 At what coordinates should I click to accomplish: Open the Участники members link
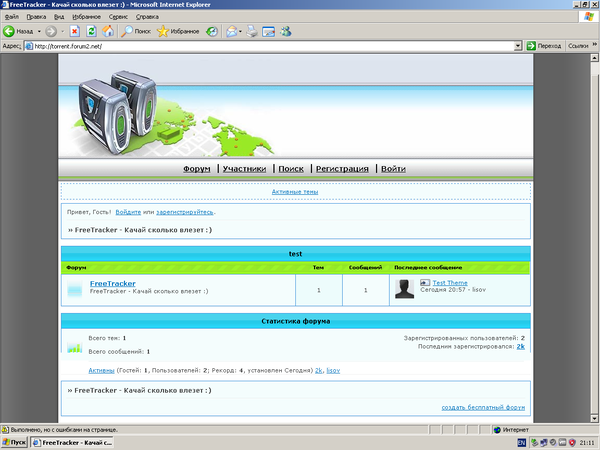pyautogui.click(x=245, y=169)
